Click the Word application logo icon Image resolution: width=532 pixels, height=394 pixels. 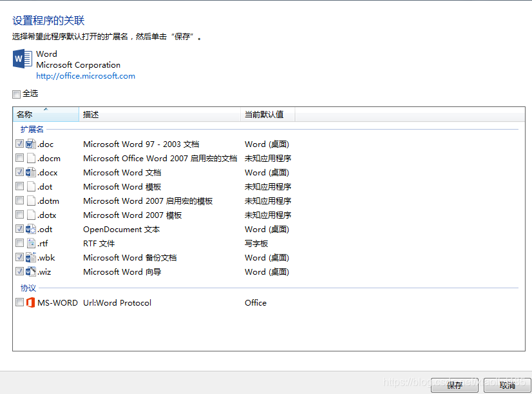(23, 59)
